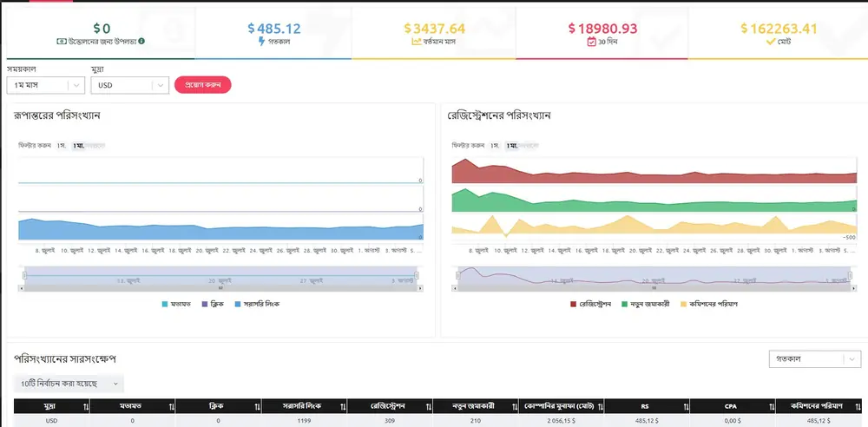
Task: Open the $18980.93 30 দিন card
Action: tap(602, 33)
